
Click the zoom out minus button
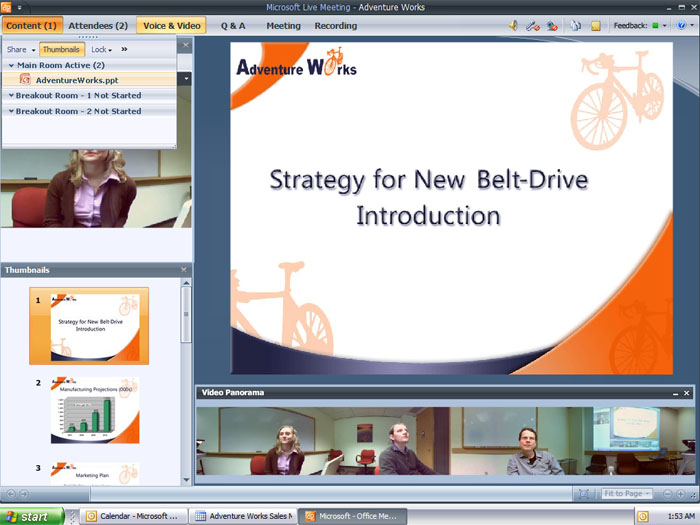coord(667,494)
